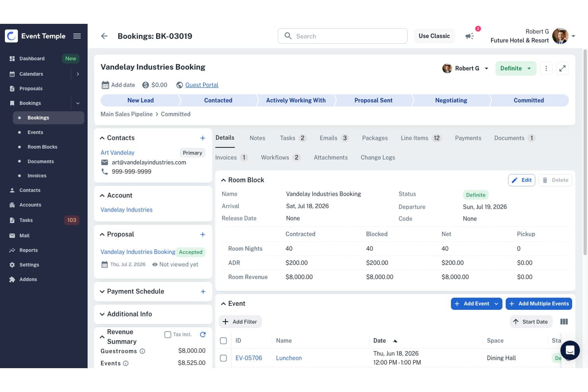
Task: Refresh the Revenue Summary
Action: coord(203,334)
